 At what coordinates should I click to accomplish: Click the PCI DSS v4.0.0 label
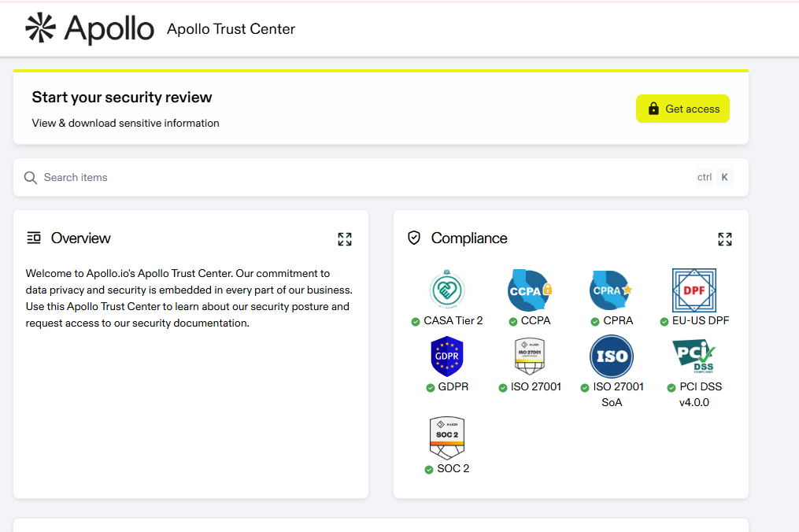[x=700, y=394]
